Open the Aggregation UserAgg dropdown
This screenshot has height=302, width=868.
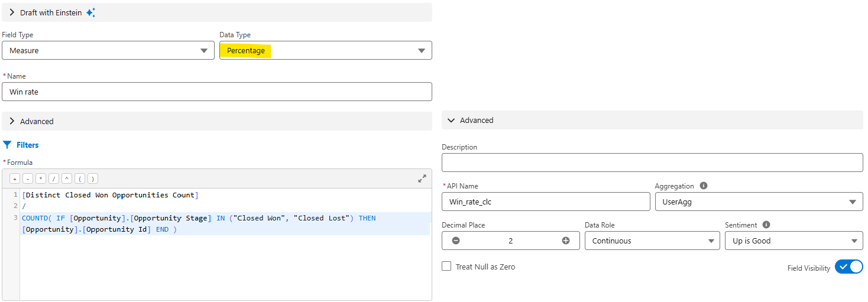[759, 202]
